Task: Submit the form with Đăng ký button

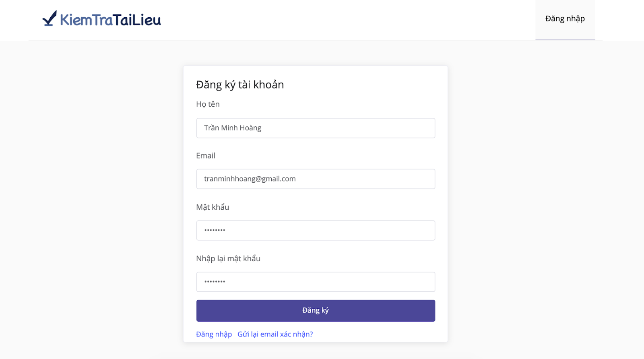Action: tap(316, 311)
